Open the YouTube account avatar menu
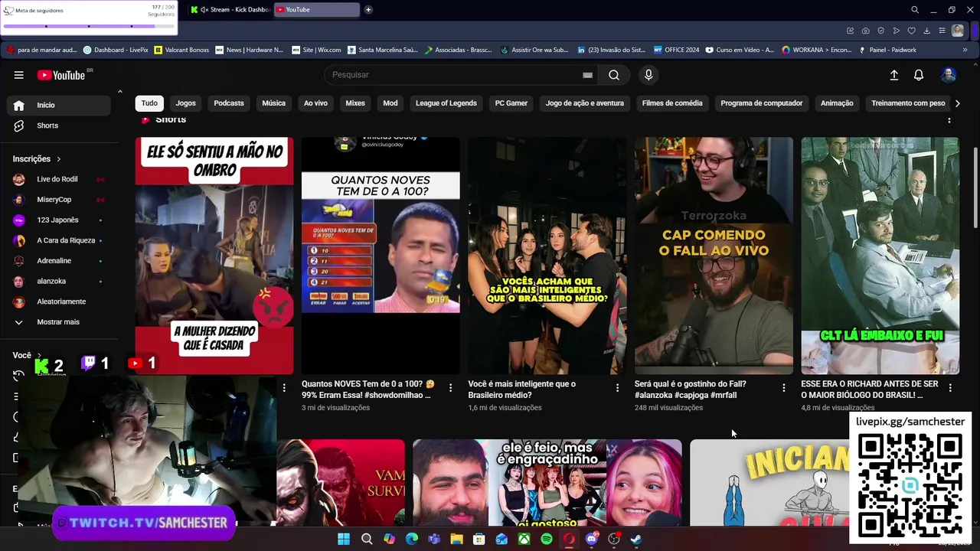 [949, 75]
